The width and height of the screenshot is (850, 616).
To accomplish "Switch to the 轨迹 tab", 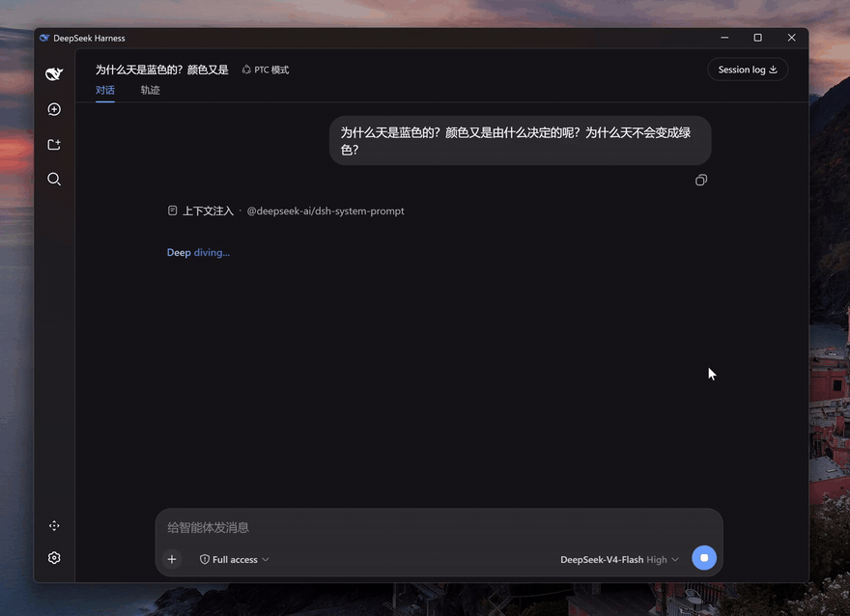I will (x=150, y=90).
